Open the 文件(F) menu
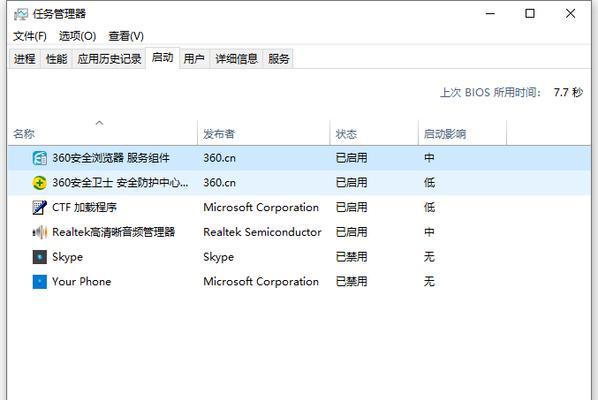 [x=30, y=36]
